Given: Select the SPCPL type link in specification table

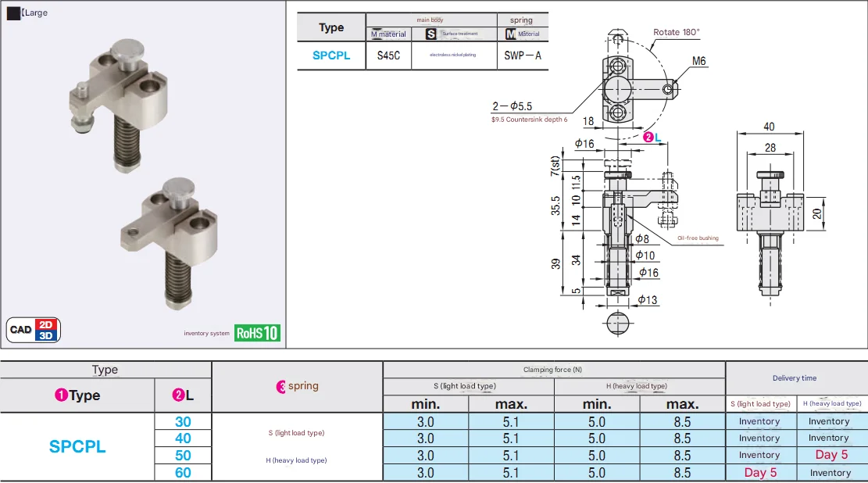Looking at the screenshot, I should click(x=331, y=55).
